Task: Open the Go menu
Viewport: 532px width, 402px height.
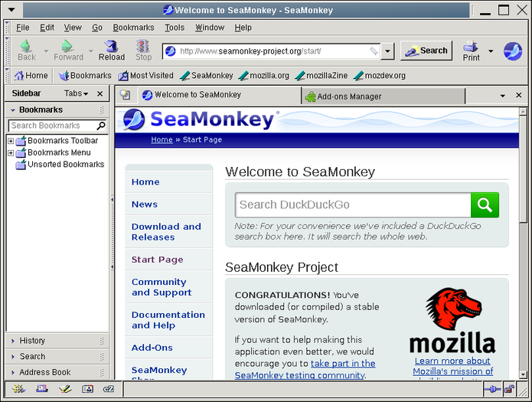Action: point(97,28)
